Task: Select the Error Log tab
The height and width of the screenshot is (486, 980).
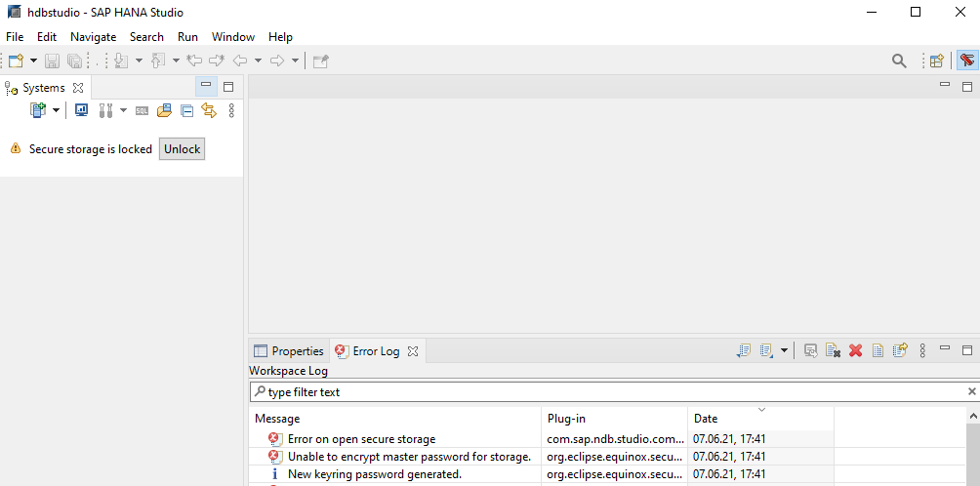Action: [367, 351]
